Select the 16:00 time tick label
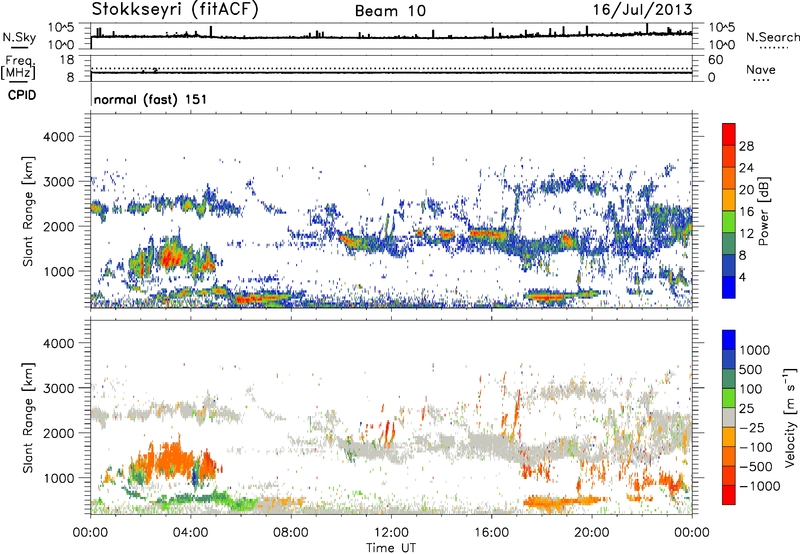Screen dimensions: 800x554 (x=491, y=533)
